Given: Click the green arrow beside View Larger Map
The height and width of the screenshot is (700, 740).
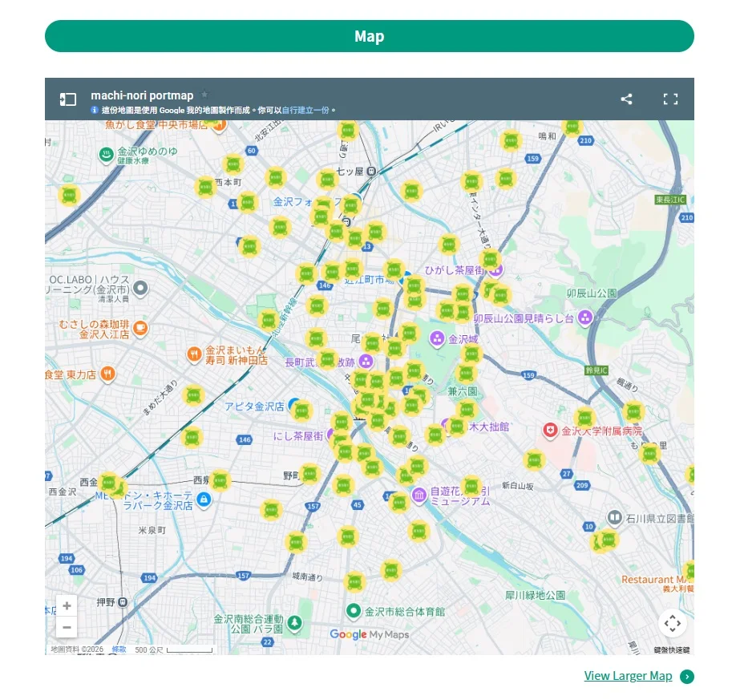Looking at the screenshot, I should 687,677.
